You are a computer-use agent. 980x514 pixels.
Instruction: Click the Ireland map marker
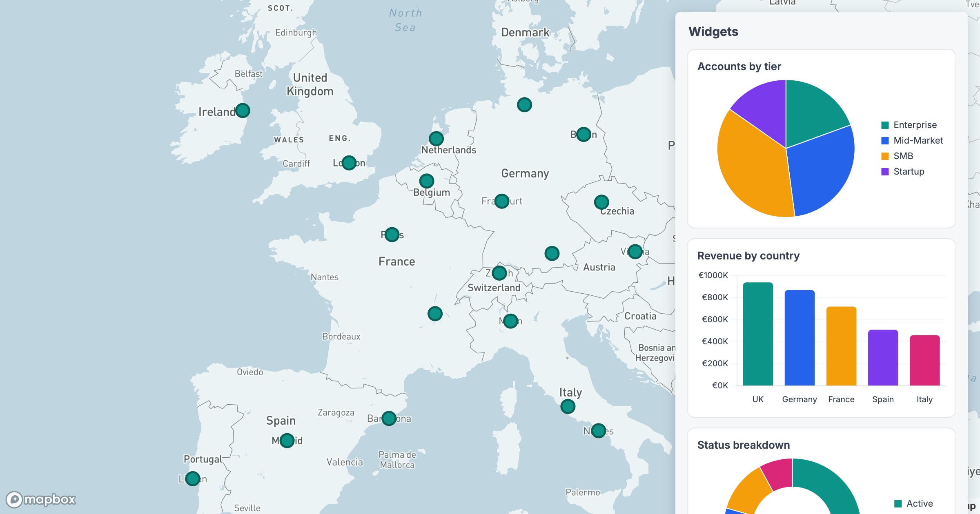[243, 111]
